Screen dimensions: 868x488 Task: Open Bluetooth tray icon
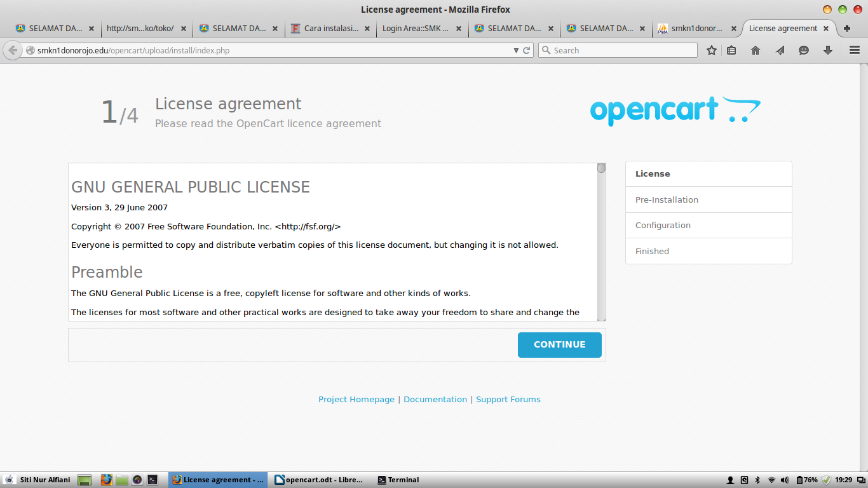(757, 480)
